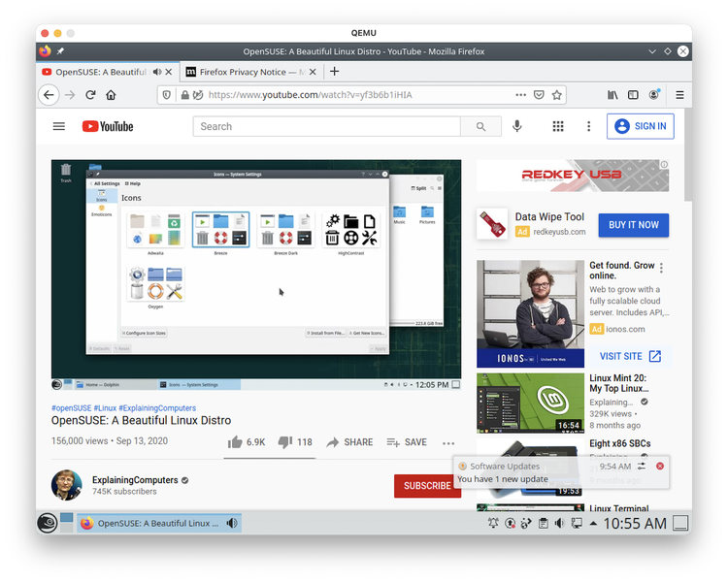This screenshot has height=582, width=728.
Task: Open the notifications bell in tray
Action: click(x=493, y=524)
